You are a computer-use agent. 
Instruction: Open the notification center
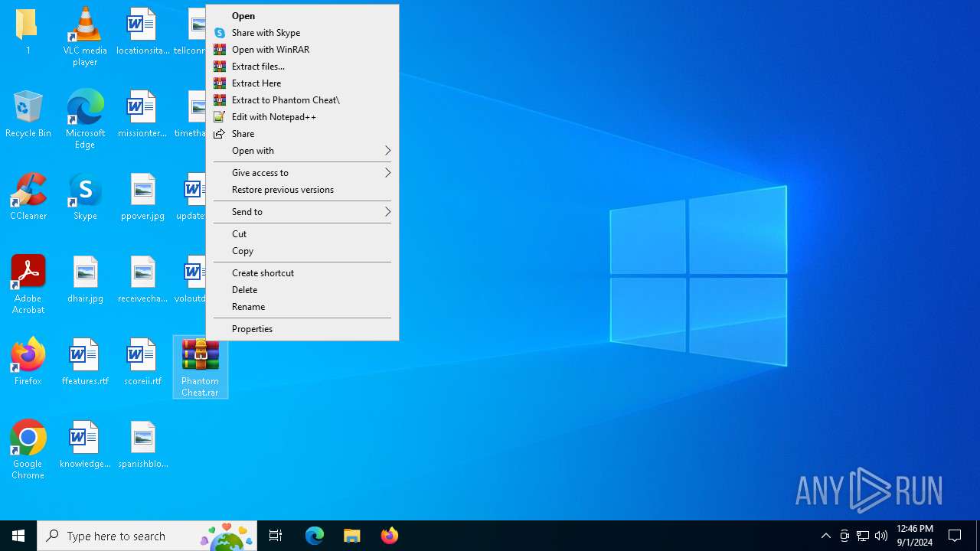tap(955, 536)
